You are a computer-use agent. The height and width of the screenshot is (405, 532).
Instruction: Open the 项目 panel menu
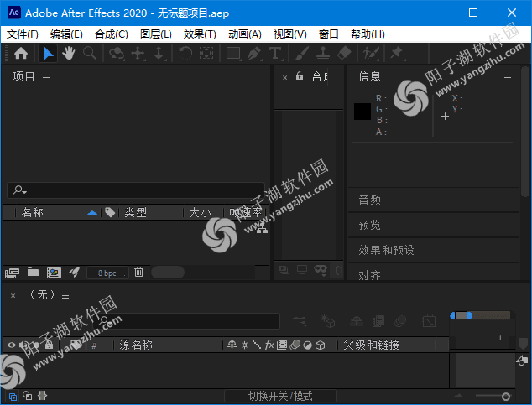46,78
